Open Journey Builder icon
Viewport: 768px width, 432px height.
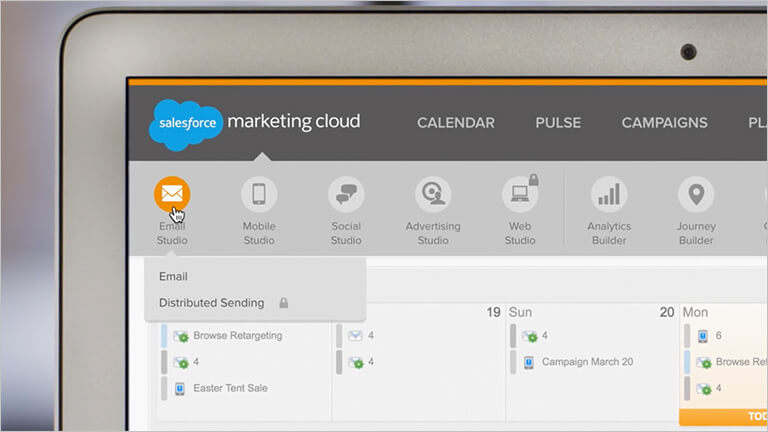696,194
